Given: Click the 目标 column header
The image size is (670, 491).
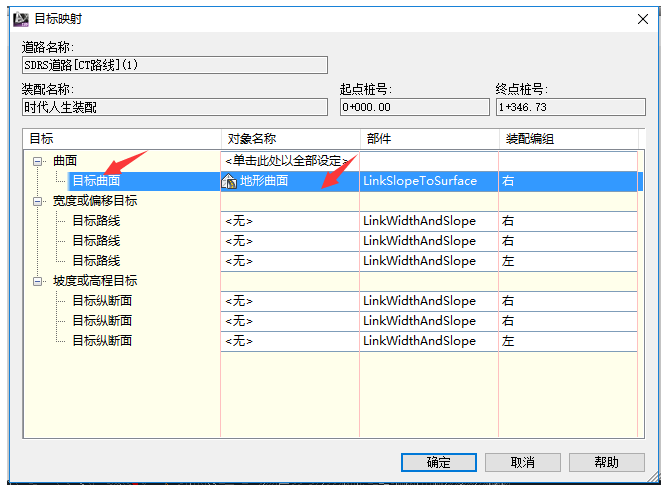Looking at the screenshot, I should pyautogui.click(x=122, y=139).
